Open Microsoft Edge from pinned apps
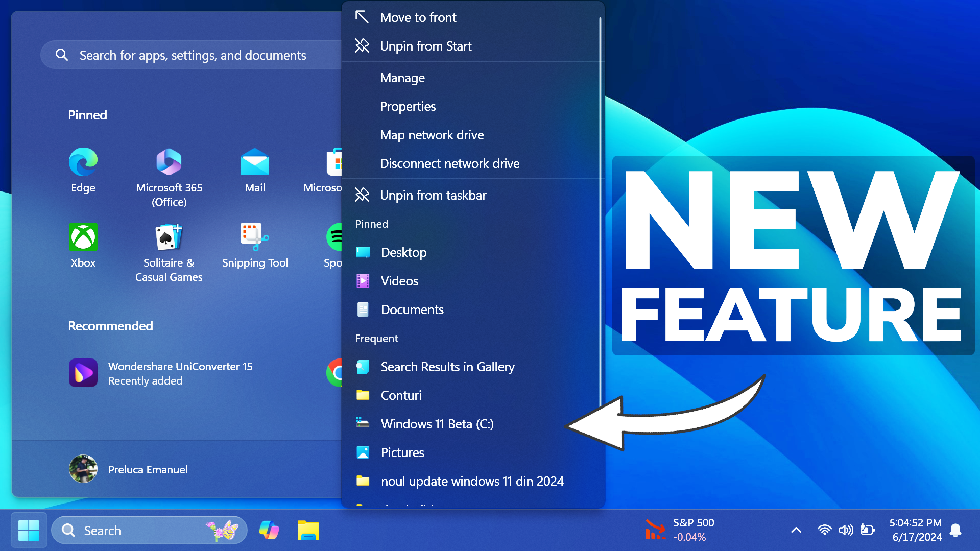Image resolution: width=980 pixels, height=551 pixels. [x=83, y=169]
